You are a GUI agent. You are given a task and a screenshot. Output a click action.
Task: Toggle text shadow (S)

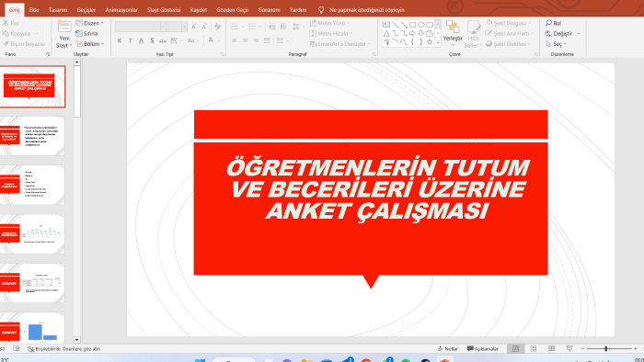click(152, 40)
